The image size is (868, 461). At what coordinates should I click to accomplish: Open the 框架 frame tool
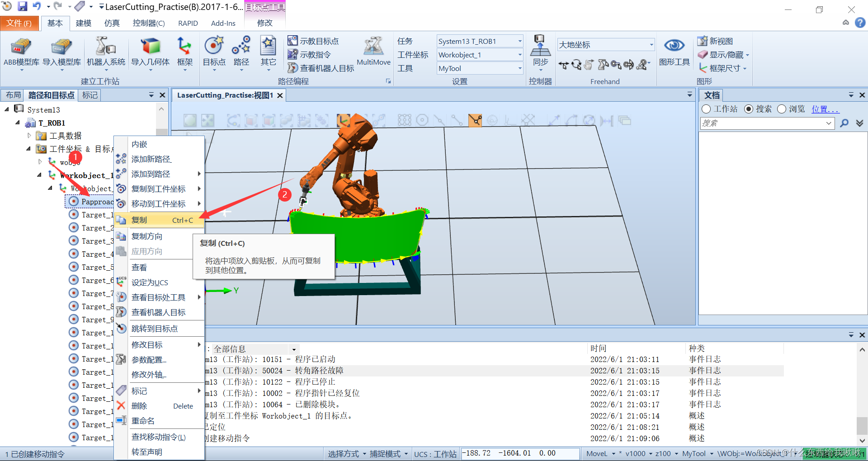184,52
